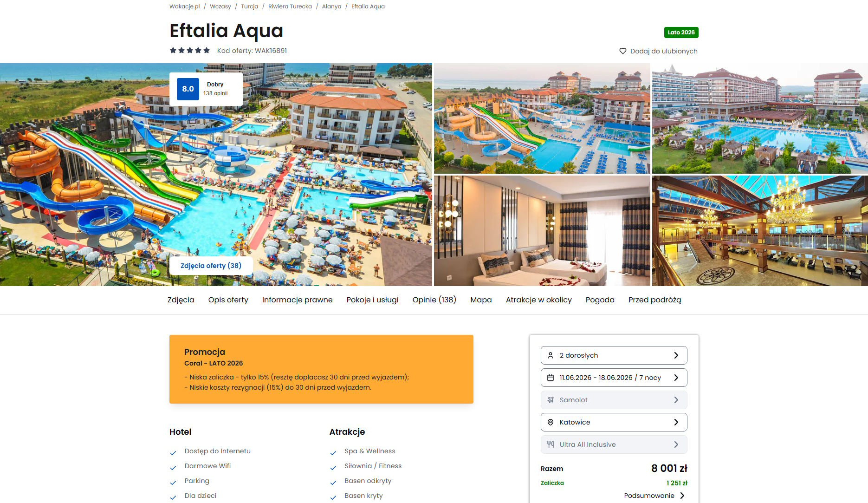
Task: Open the hotel room bedroom photo thumbnail
Action: click(542, 231)
